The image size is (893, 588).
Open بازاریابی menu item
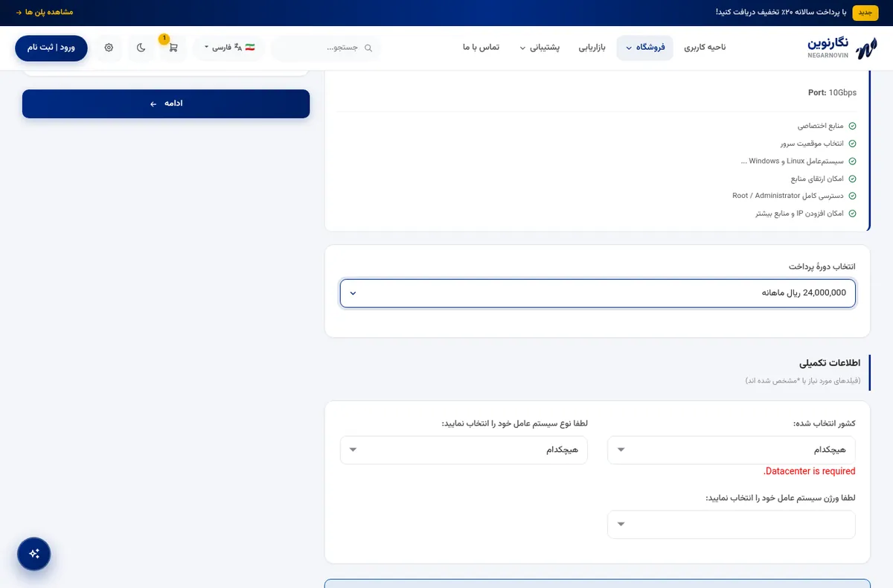592,48
